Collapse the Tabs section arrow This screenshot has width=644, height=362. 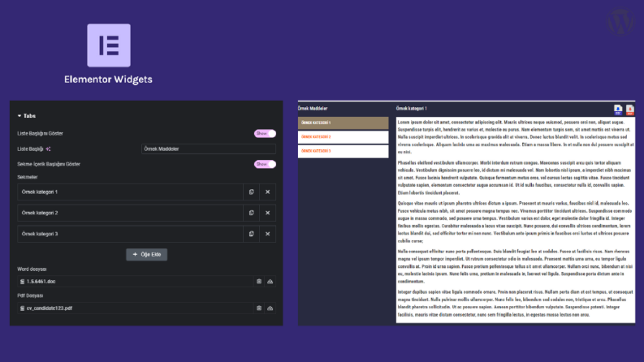pos(19,116)
